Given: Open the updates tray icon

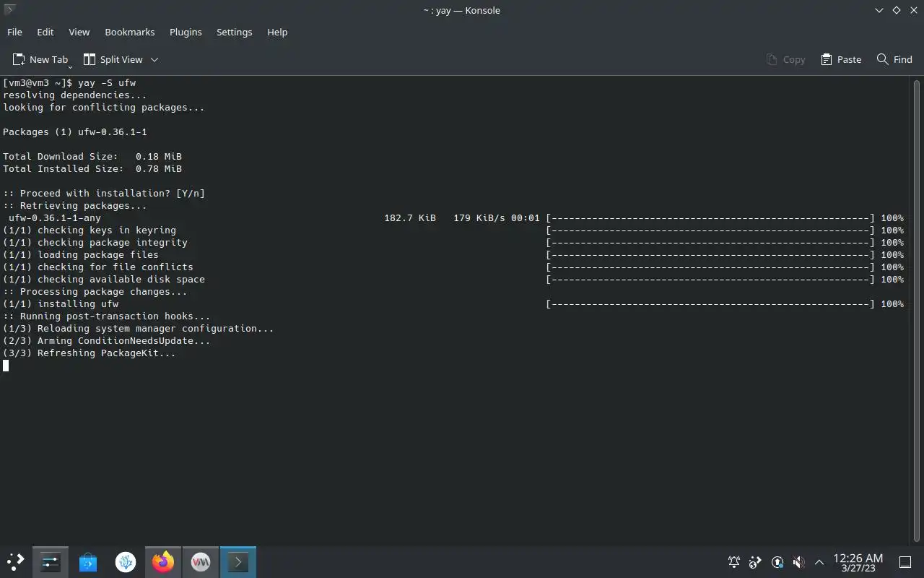Looking at the screenshot, I should (x=777, y=561).
